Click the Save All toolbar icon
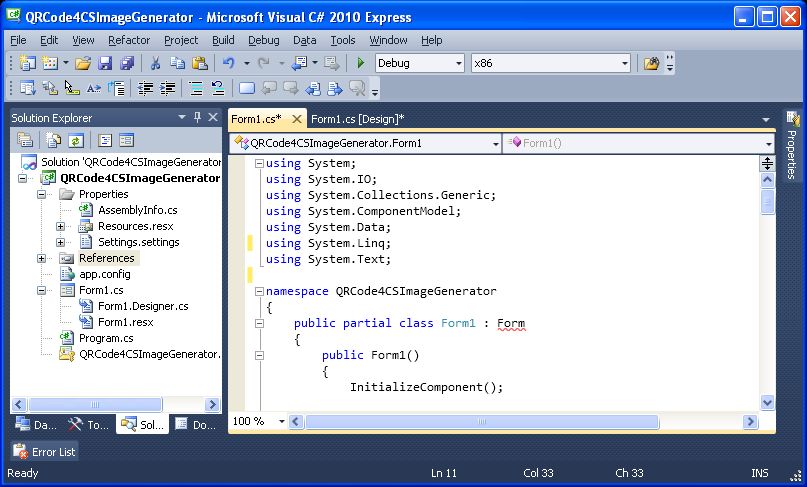 [x=127, y=63]
